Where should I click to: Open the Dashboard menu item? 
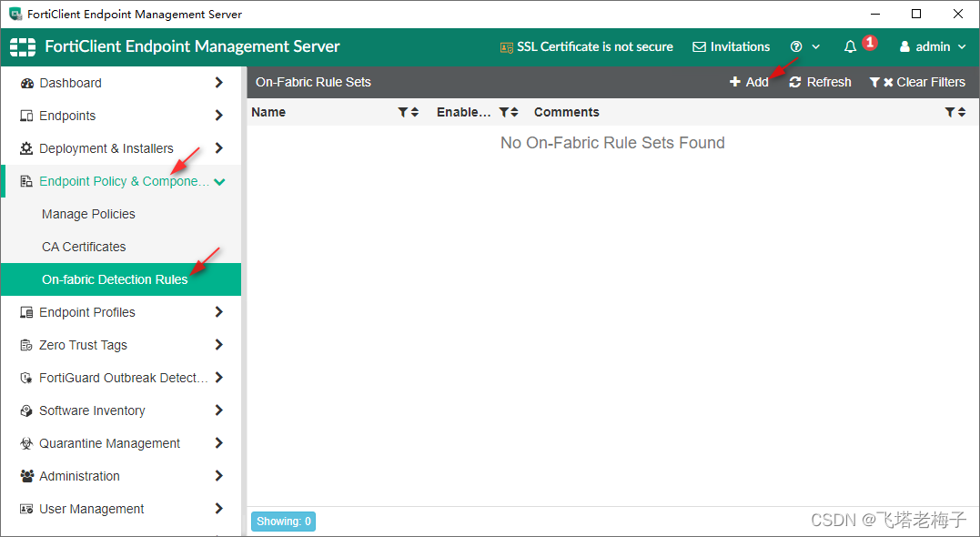121,83
